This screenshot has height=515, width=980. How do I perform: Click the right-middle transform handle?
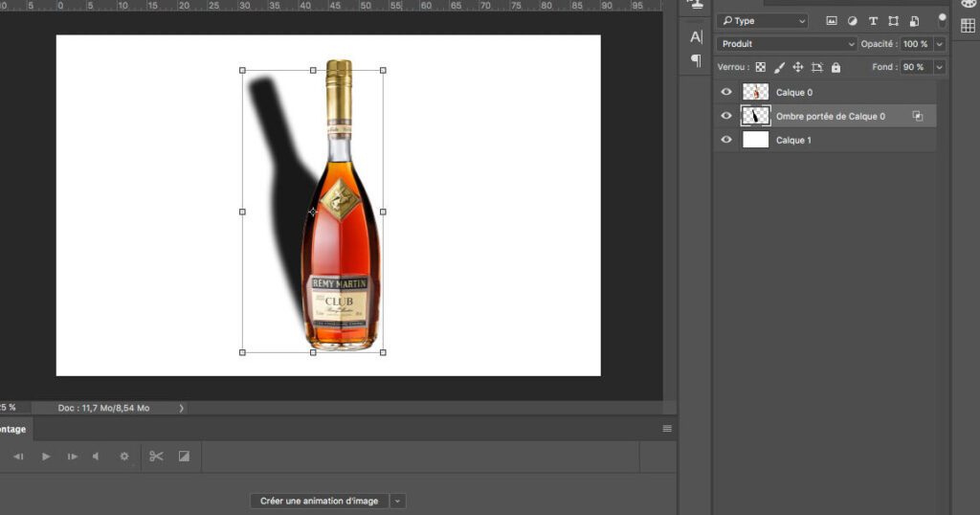pyautogui.click(x=383, y=212)
